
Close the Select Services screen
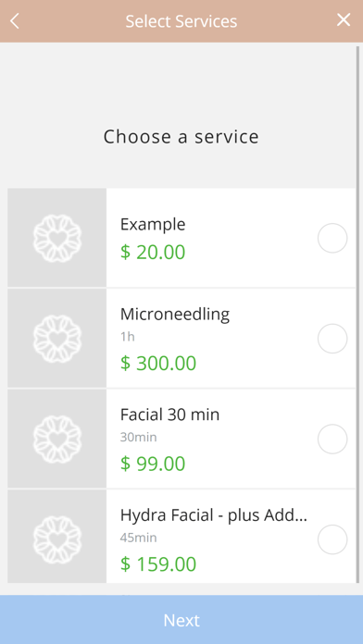[344, 19]
